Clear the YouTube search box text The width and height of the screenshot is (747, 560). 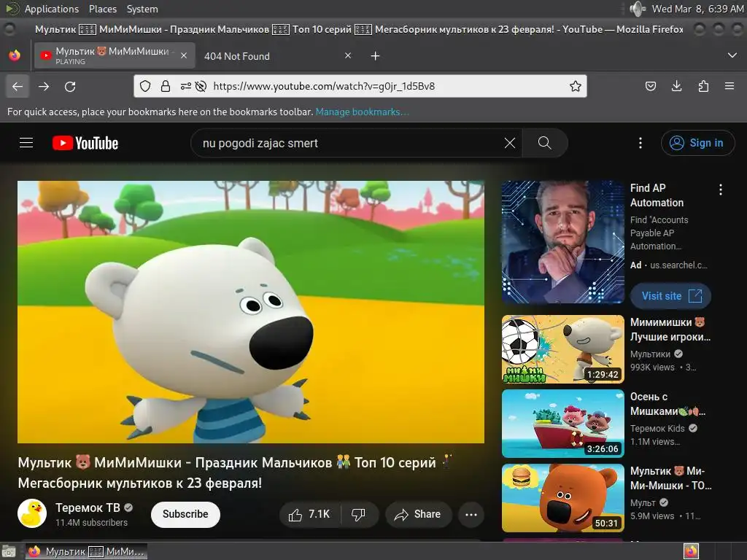[510, 143]
